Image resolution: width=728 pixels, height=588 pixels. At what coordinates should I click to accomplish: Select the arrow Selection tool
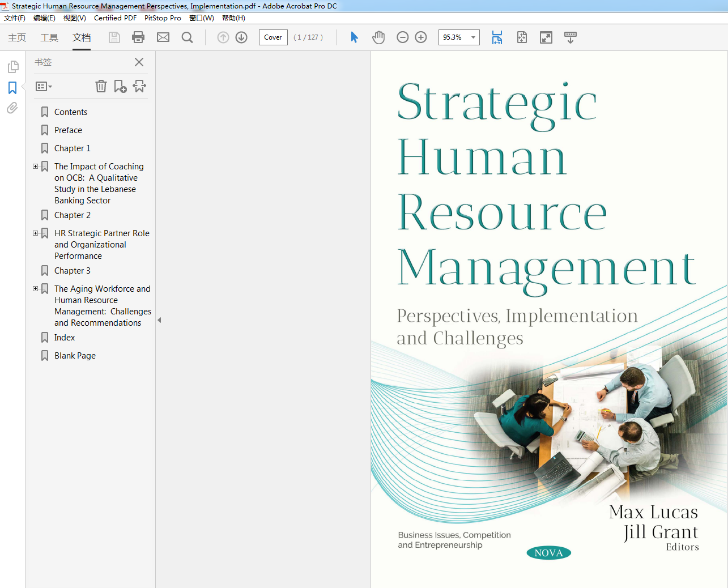354,37
